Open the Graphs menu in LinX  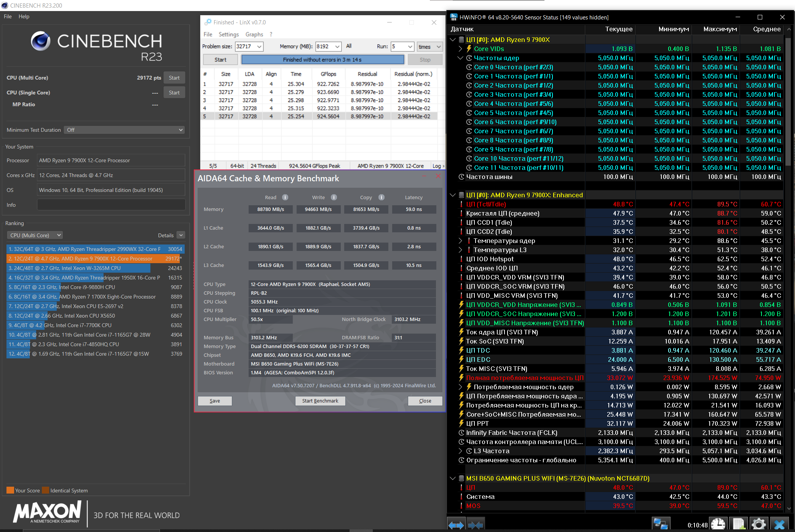tap(254, 34)
